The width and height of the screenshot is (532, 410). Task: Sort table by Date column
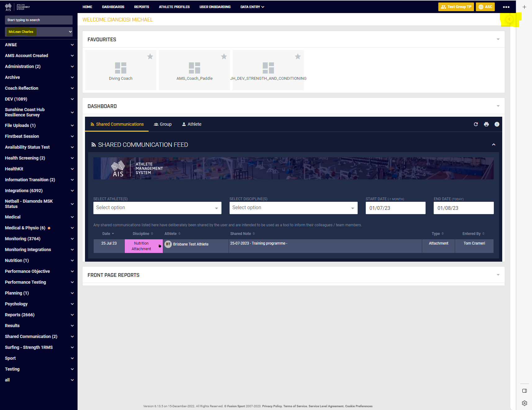(108, 234)
